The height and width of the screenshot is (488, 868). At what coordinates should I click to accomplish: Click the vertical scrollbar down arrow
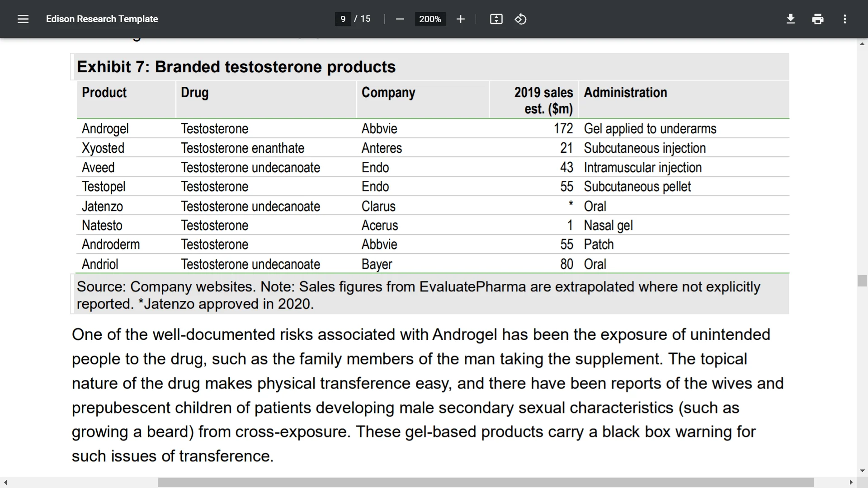click(862, 471)
